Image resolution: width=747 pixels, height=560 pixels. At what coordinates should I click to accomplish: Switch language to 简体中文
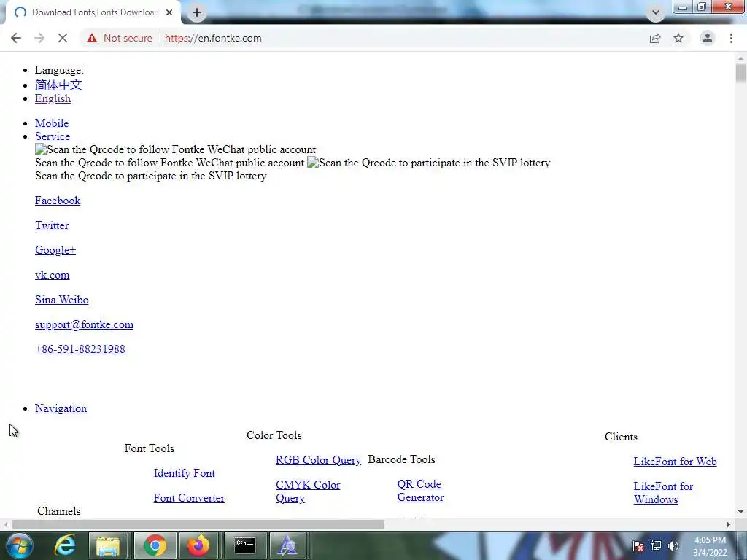58,85
